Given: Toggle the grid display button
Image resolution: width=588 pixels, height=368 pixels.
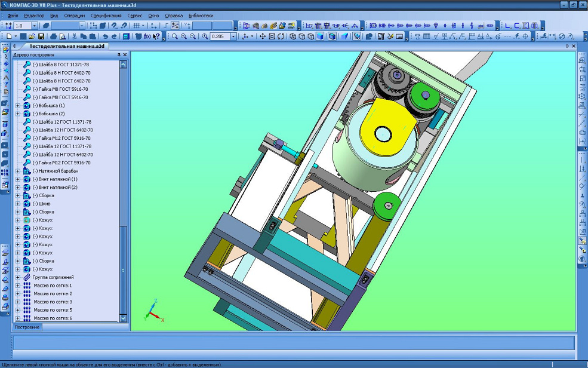Looking at the screenshot, I should point(137,26).
